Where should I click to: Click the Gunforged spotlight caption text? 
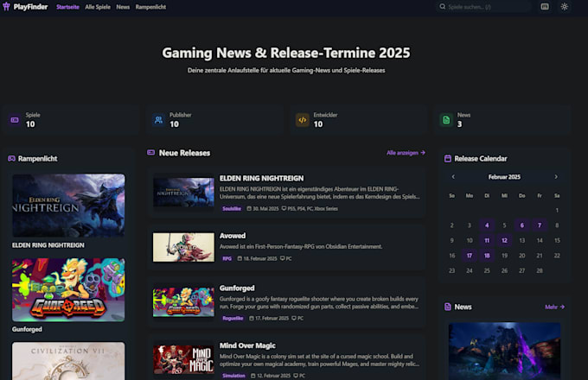coord(27,329)
